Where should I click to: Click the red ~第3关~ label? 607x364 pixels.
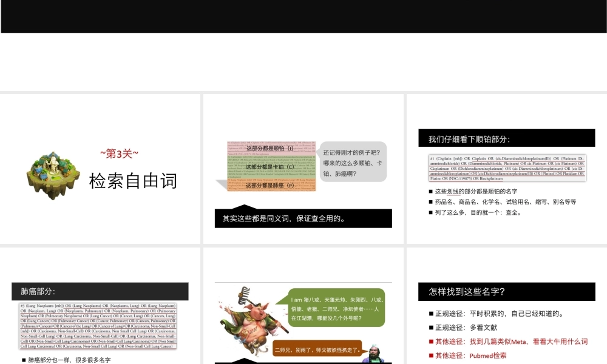119,153
